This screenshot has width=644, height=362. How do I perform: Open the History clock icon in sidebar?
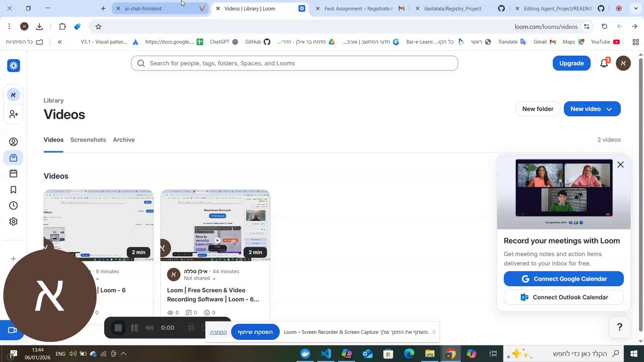coord(14,205)
